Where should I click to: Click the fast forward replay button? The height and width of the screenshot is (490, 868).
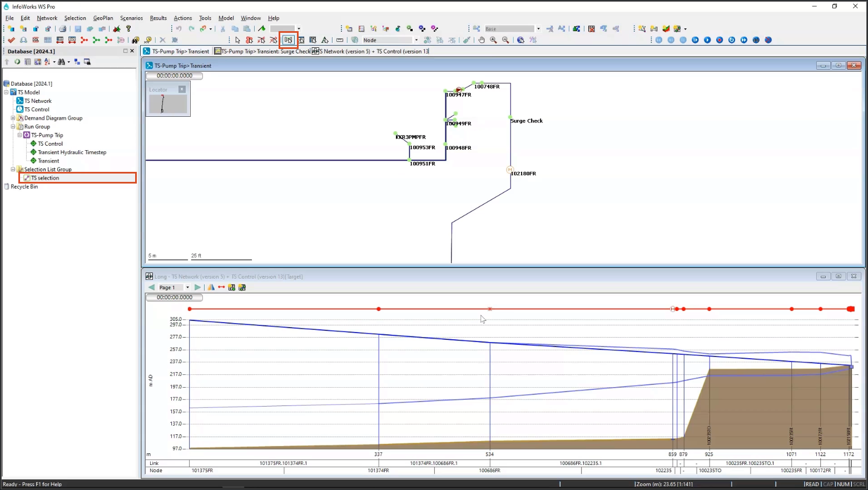(744, 40)
